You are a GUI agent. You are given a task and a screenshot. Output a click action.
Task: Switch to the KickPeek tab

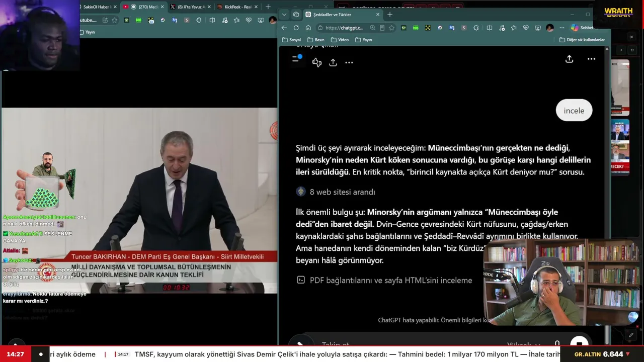coord(237,7)
